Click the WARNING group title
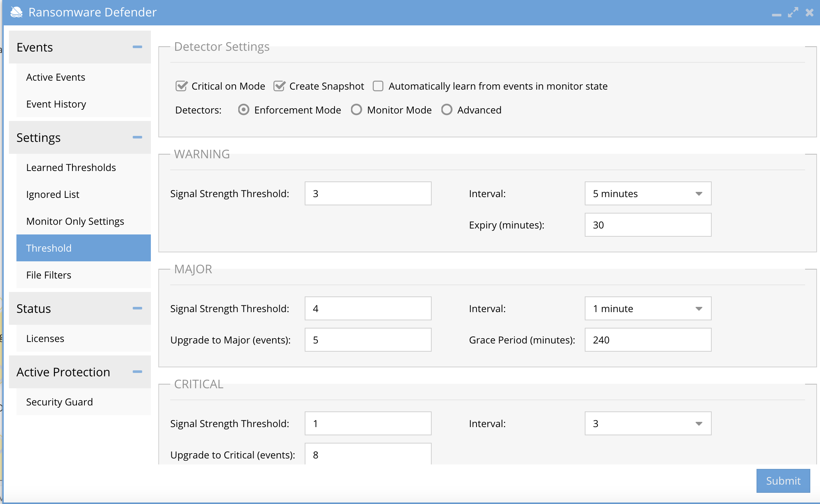Screen dimensions: 820x504 tap(202, 154)
